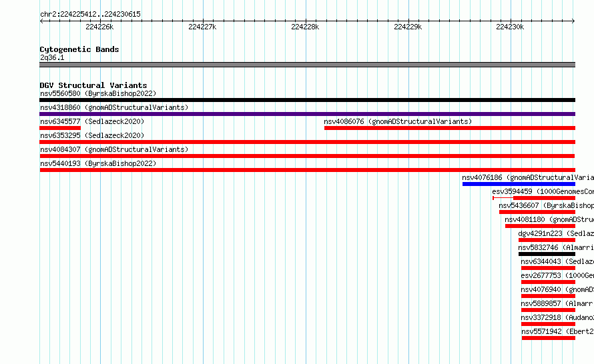This screenshot has height=364, width=594.
Task: Click the nsv5560580 (ByrskaBishop2022) label
Action: coord(98,93)
